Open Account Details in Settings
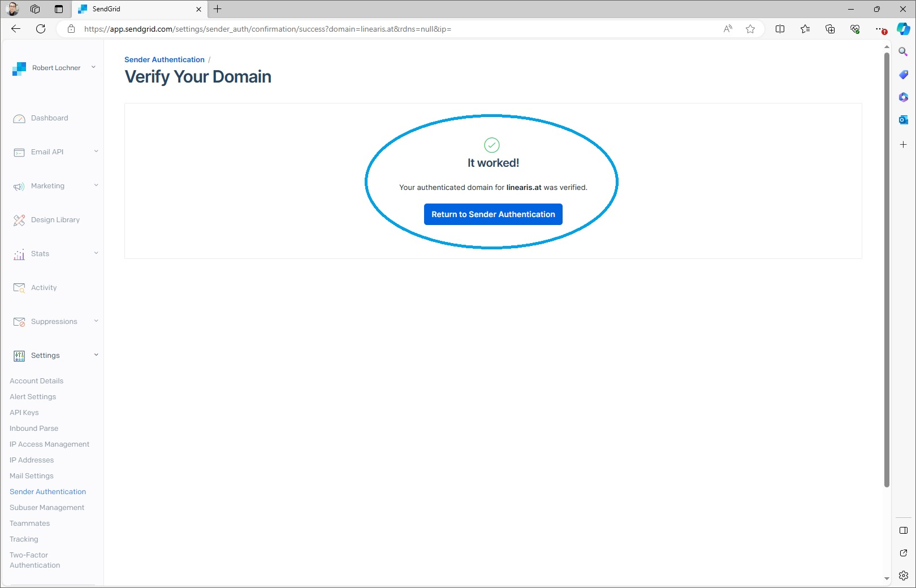 [36, 381]
